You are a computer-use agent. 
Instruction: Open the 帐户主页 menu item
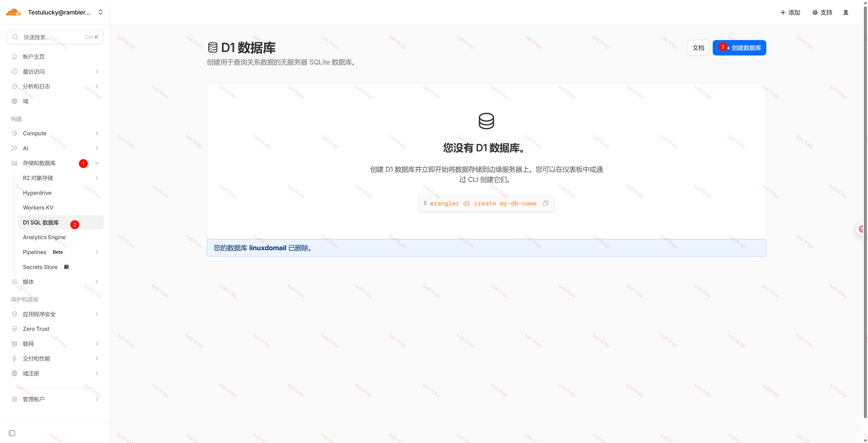[55, 57]
